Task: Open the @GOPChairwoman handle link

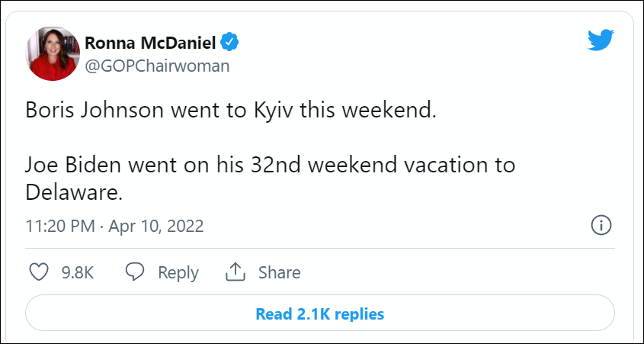Action: (x=157, y=66)
